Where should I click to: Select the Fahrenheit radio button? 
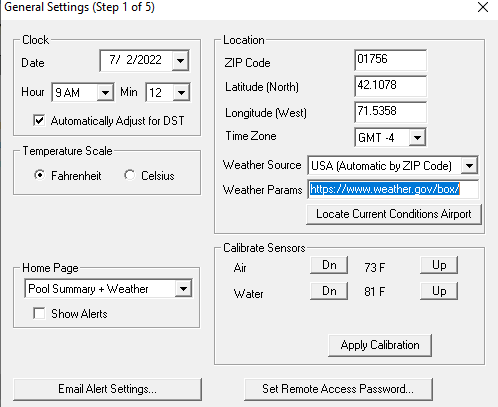coord(40,175)
